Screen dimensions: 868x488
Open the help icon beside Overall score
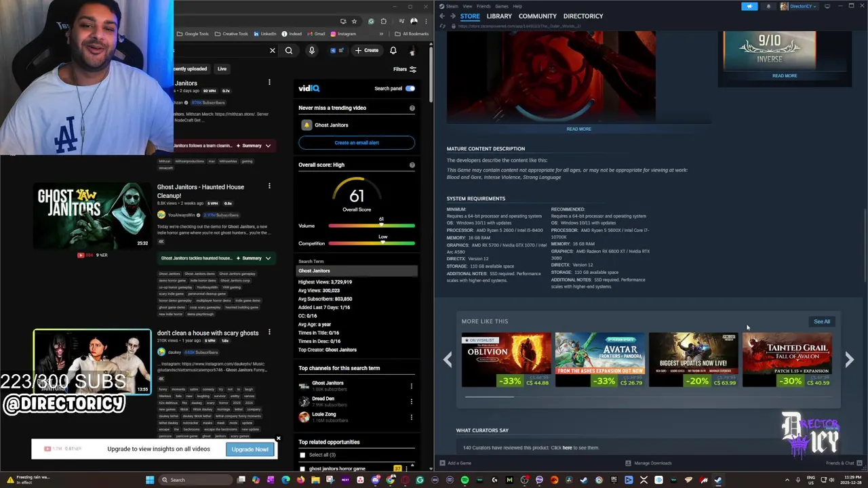pyautogui.click(x=412, y=165)
